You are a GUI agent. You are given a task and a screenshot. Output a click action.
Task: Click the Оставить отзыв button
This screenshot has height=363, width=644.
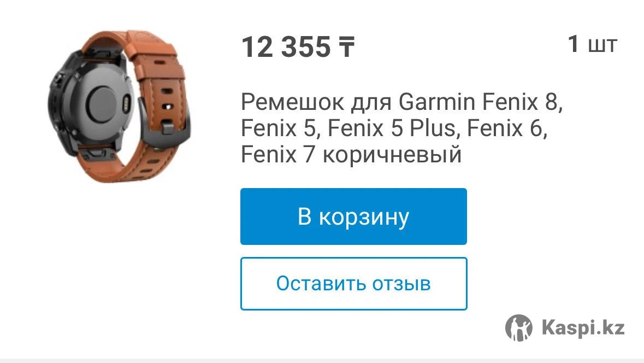(x=353, y=284)
